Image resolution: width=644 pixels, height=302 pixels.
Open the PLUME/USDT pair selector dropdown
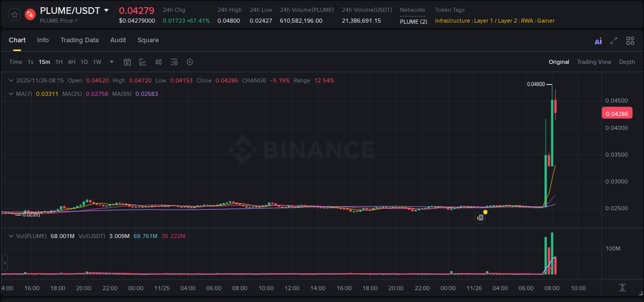pos(107,10)
